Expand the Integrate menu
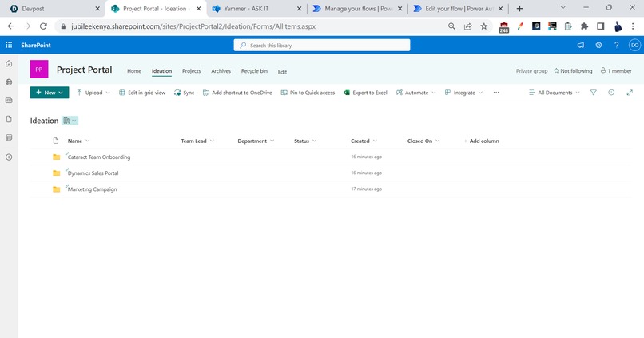This screenshot has height=338, width=644. pos(463,93)
